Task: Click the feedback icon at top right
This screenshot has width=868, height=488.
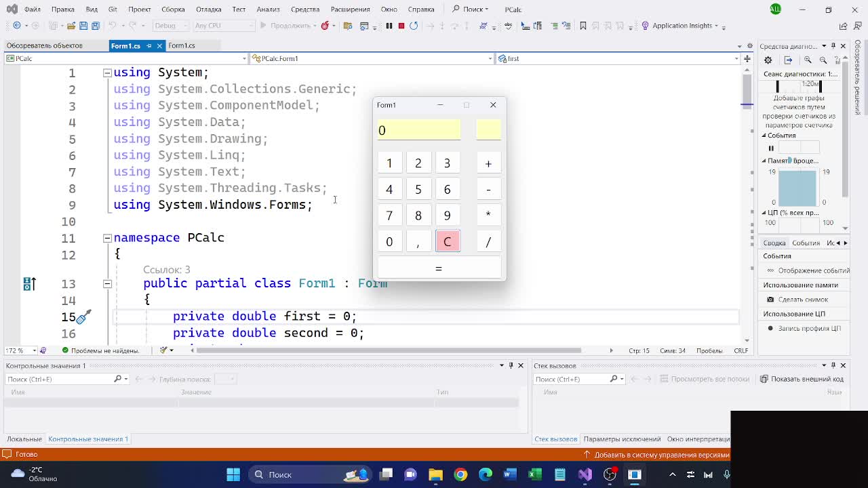Action: click(x=859, y=26)
